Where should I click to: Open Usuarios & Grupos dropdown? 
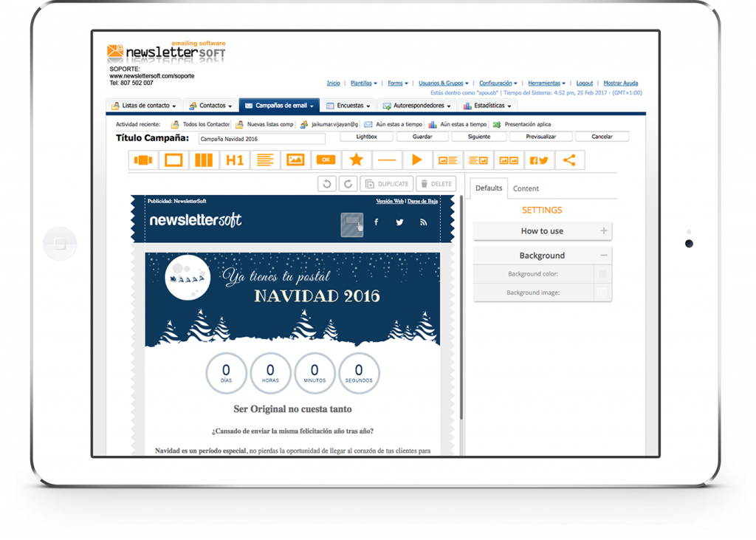443,83
